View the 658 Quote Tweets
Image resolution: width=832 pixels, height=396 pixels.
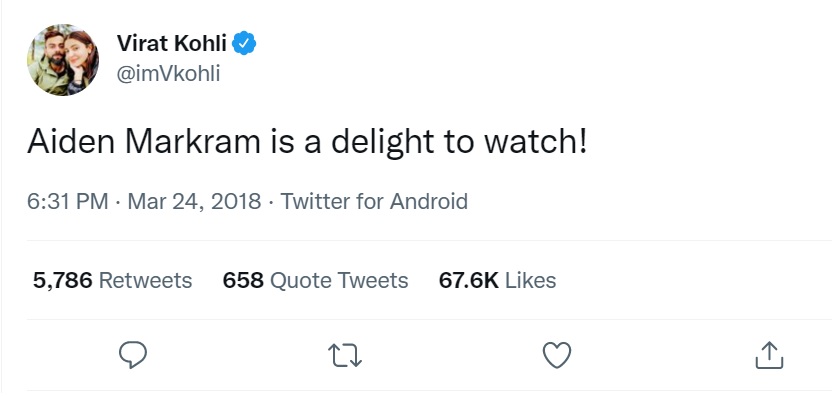point(315,280)
